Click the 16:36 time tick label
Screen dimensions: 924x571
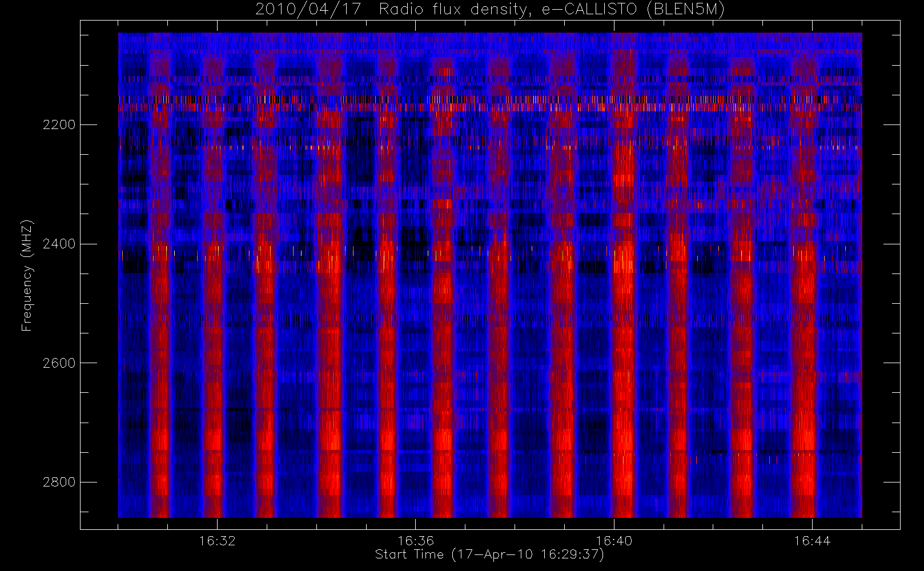click(416, 541)
